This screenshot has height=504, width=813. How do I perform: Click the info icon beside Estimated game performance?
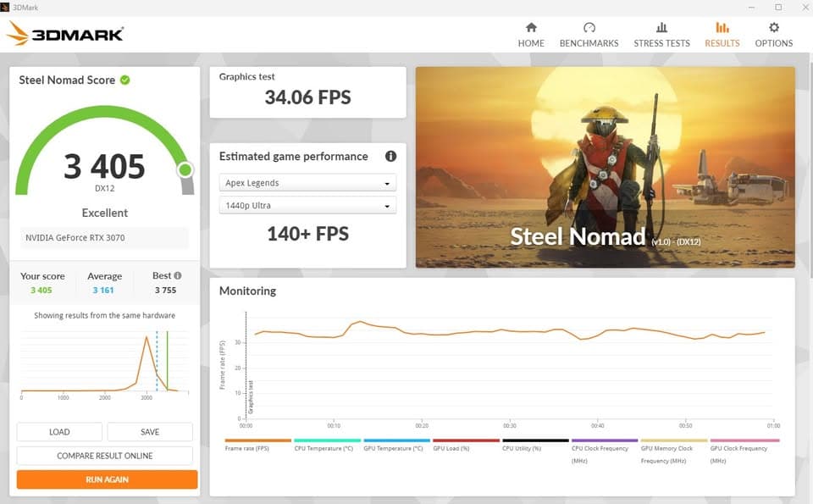click(390, 156)
